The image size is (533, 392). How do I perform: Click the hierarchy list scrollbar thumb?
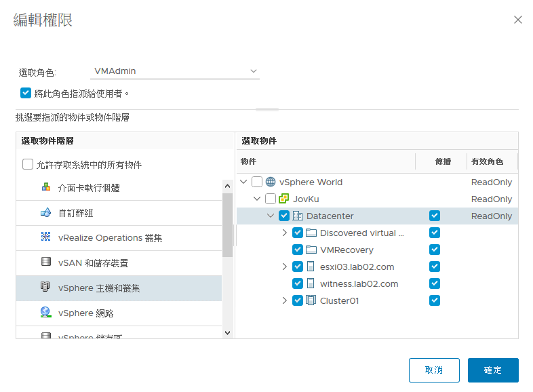pos(228,225)
